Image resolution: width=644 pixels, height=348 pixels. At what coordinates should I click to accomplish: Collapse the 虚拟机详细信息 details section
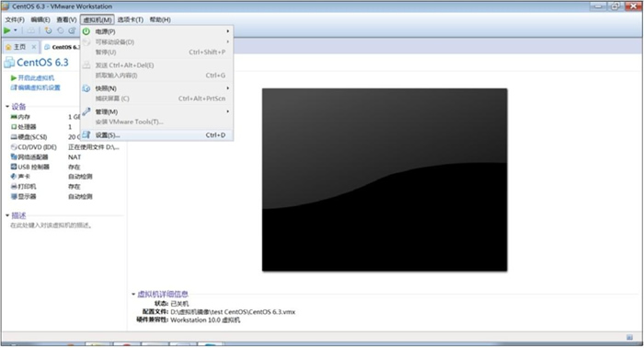click(x=133, y=295)
